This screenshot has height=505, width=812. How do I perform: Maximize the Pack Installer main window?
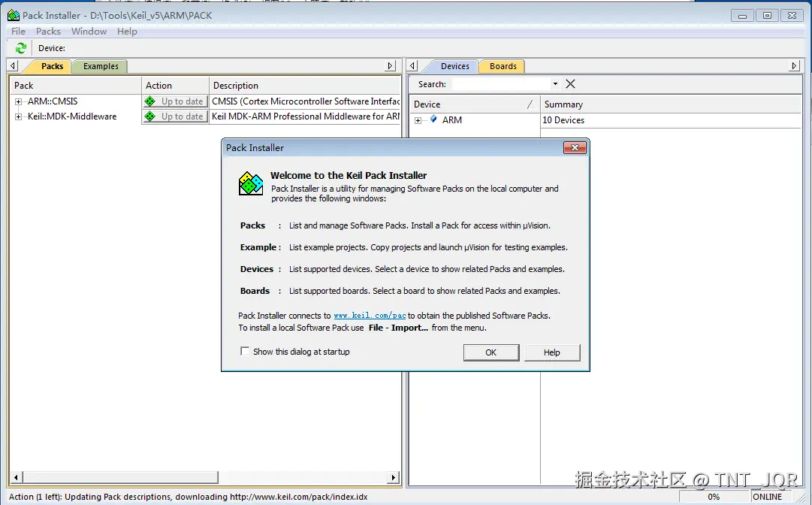(767, 16)
